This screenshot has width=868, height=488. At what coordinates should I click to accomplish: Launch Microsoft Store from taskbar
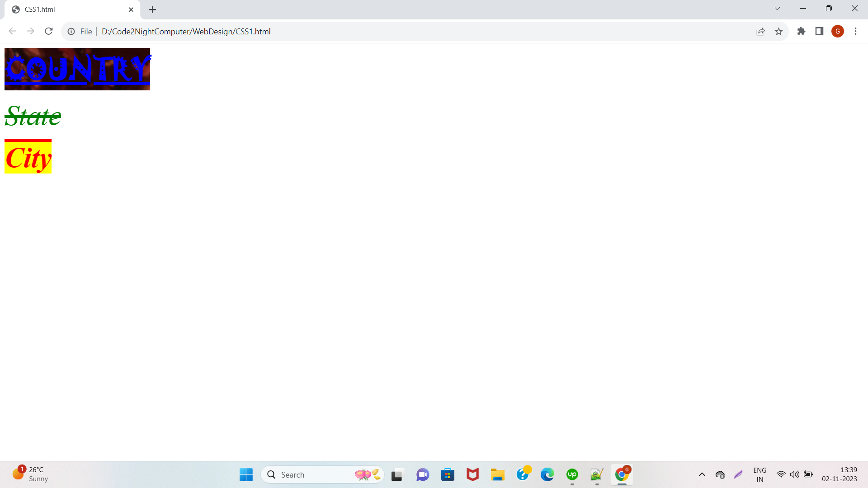[448, 475]
